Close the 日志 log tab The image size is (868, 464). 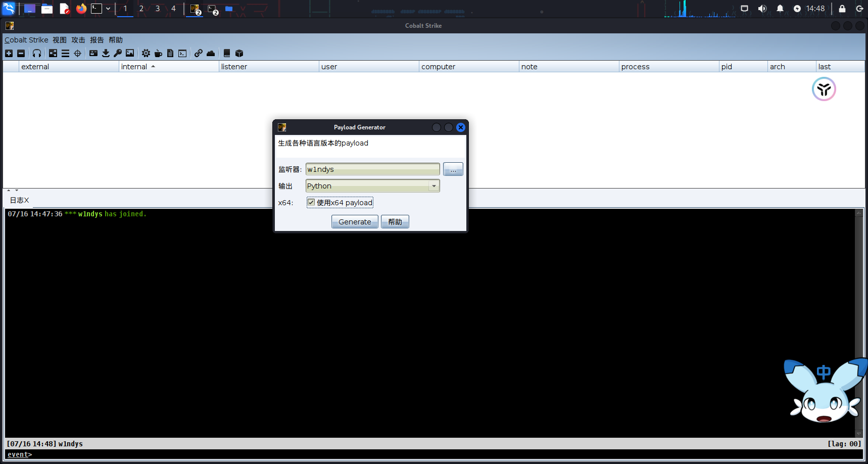coord(27,200)
